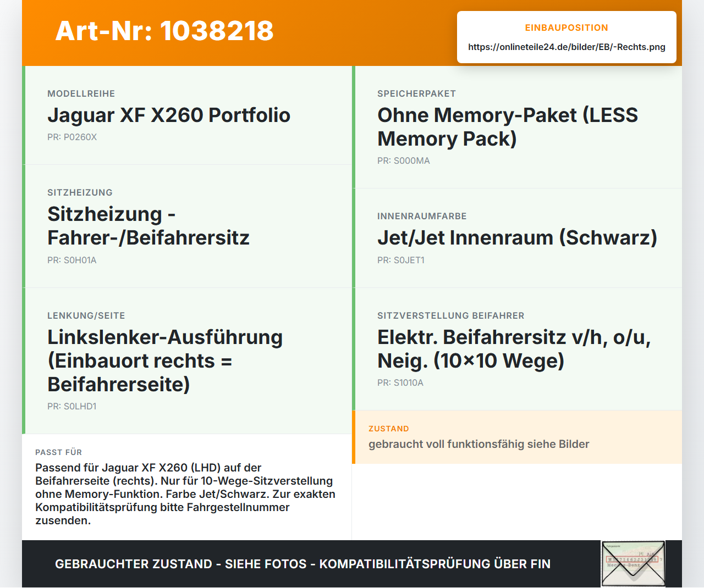Select the Jaguar XF X260 Portfolio title
This screenshot has width=704, height=588.
coord(169,115)
